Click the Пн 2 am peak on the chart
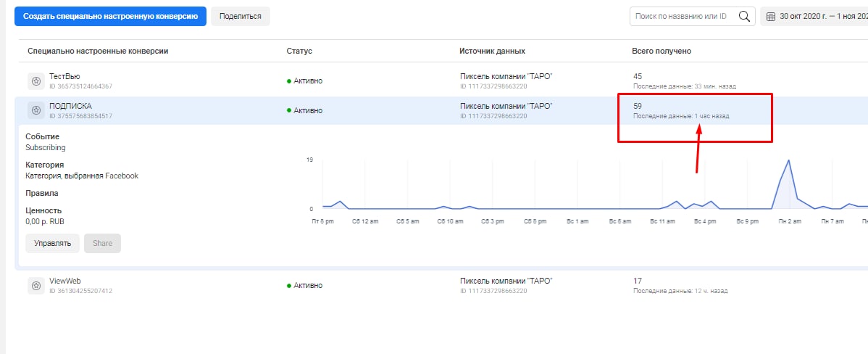This screenshot has width=868, height=354. (x=788, y=160)
